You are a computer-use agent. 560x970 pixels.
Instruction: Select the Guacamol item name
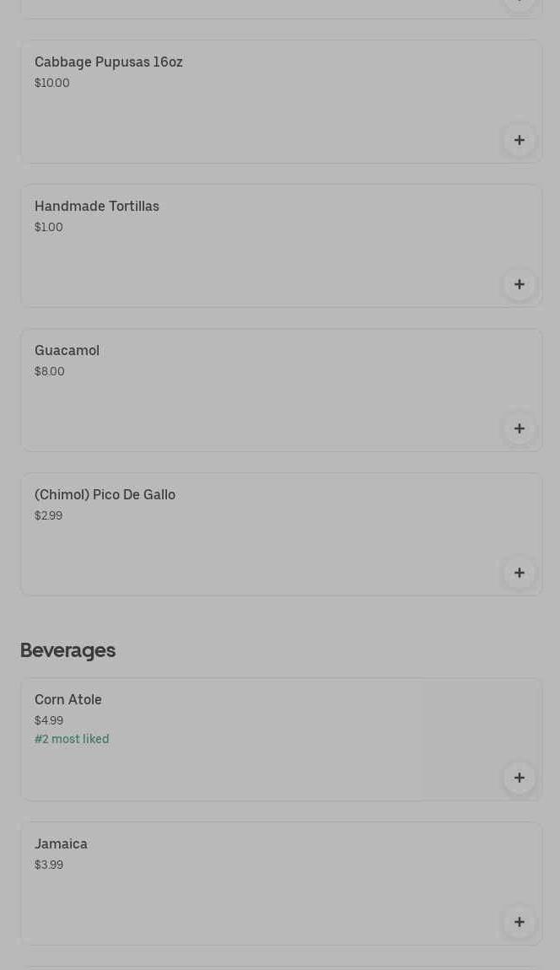coord(67,351)
